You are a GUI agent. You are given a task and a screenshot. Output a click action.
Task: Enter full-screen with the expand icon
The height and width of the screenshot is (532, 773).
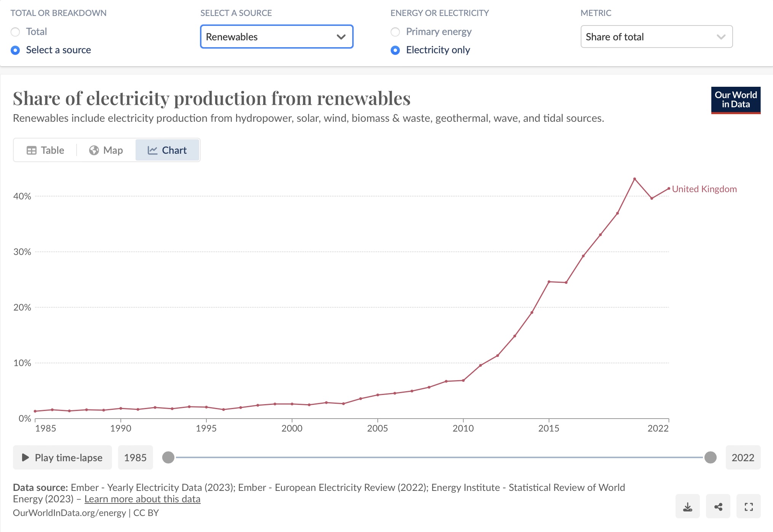click(749, 507)
